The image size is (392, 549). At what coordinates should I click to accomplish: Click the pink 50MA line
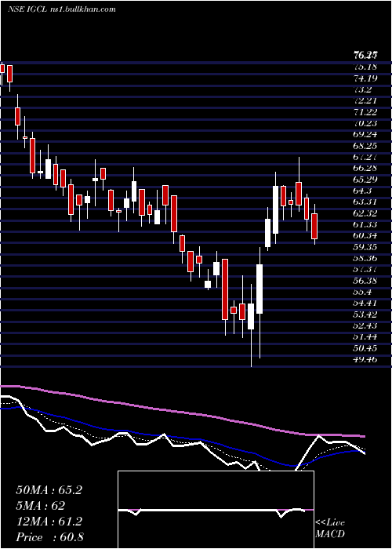pyautogui.click(x=182, y=413)
